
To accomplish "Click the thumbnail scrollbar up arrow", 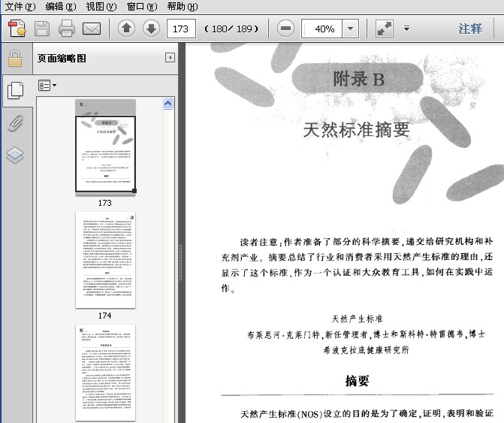I will 168,104.
